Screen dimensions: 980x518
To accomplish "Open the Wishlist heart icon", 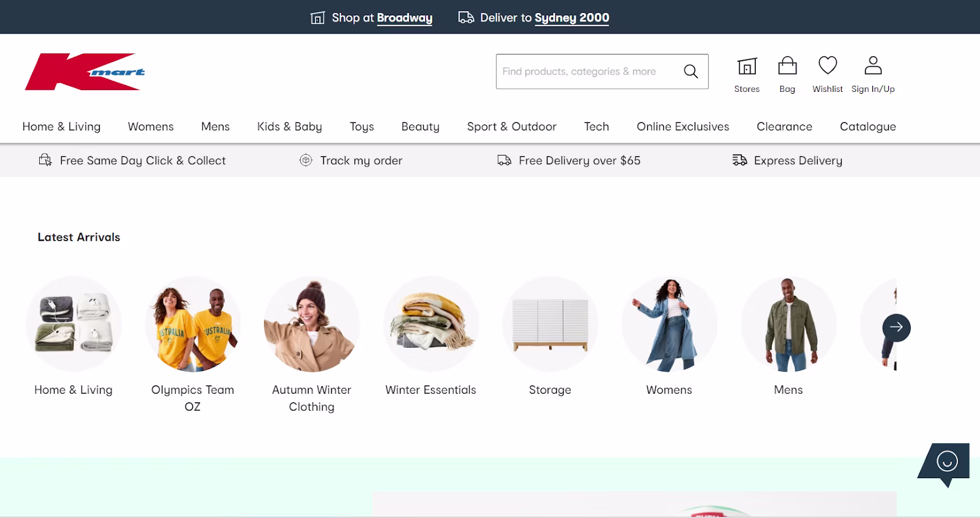I will point(827,66).
